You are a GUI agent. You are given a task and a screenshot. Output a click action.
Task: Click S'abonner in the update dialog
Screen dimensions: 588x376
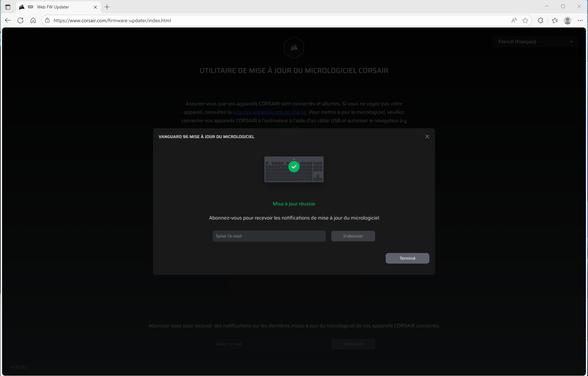[353, 236]
